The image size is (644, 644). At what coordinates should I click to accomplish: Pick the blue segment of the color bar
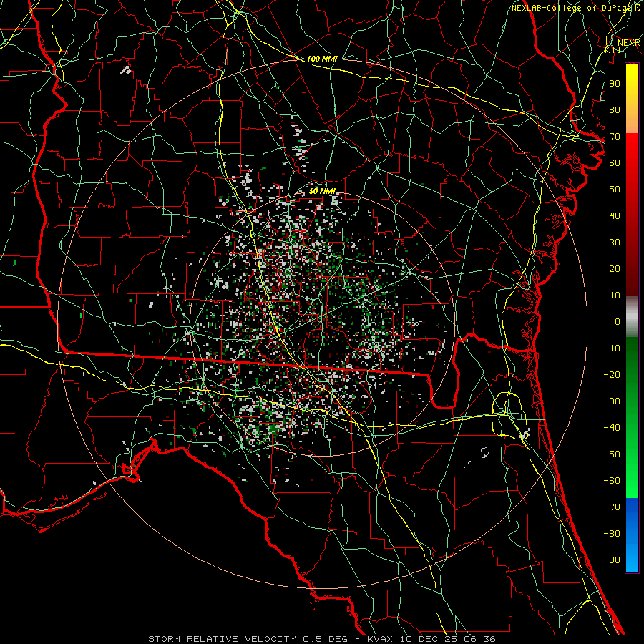(632, 535)
